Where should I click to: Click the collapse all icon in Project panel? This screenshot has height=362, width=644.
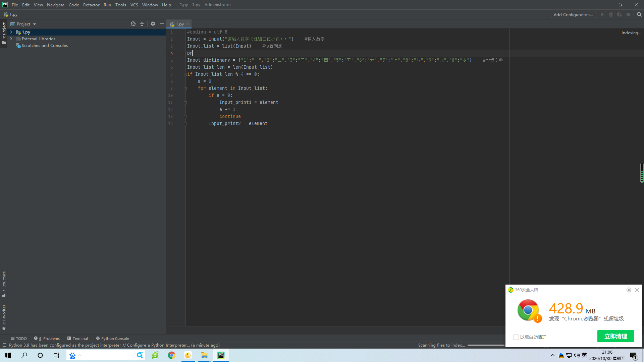(142, 24)
